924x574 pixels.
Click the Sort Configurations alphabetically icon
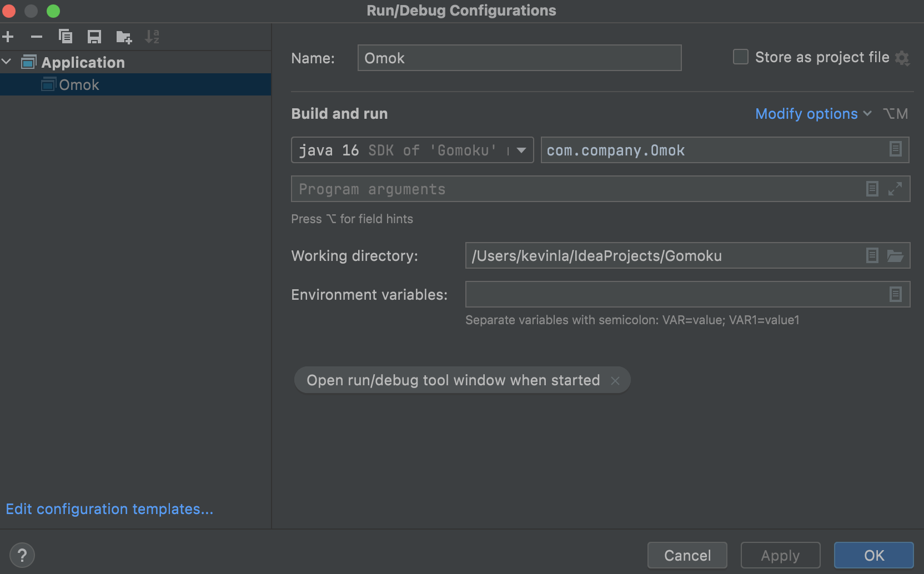(x=152, y=37)
